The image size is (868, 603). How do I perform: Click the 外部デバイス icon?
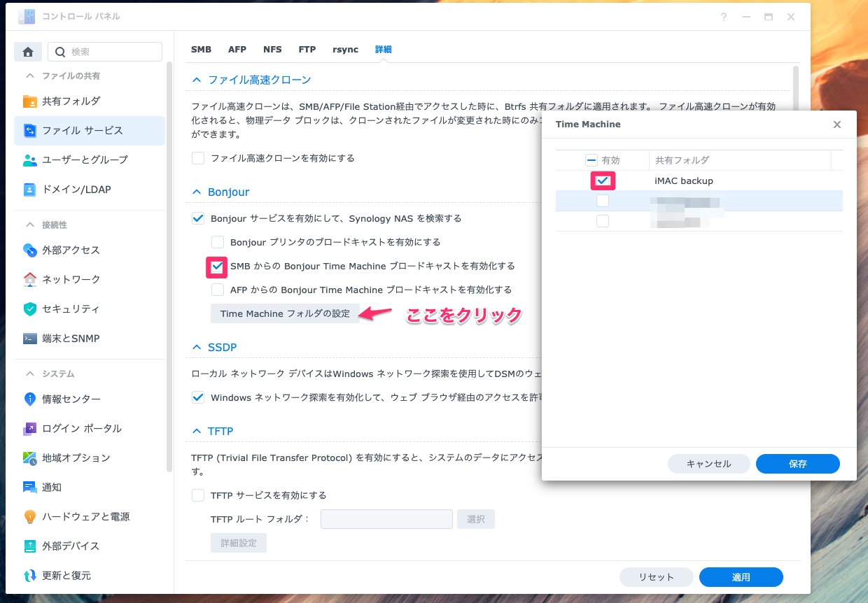coord(30,546)
